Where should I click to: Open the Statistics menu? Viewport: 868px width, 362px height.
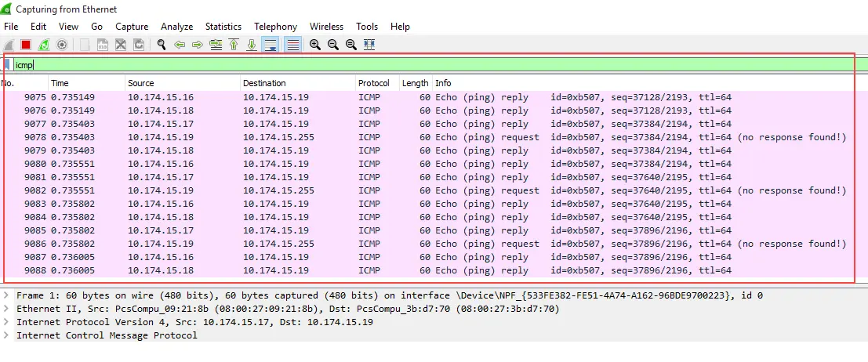tap(223, 27)
